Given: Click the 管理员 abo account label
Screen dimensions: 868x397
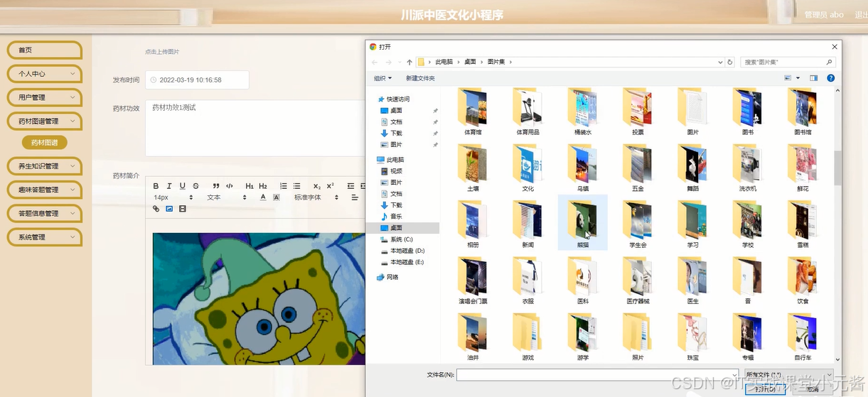Looking at the screenshot, I should tap(824, 15).
